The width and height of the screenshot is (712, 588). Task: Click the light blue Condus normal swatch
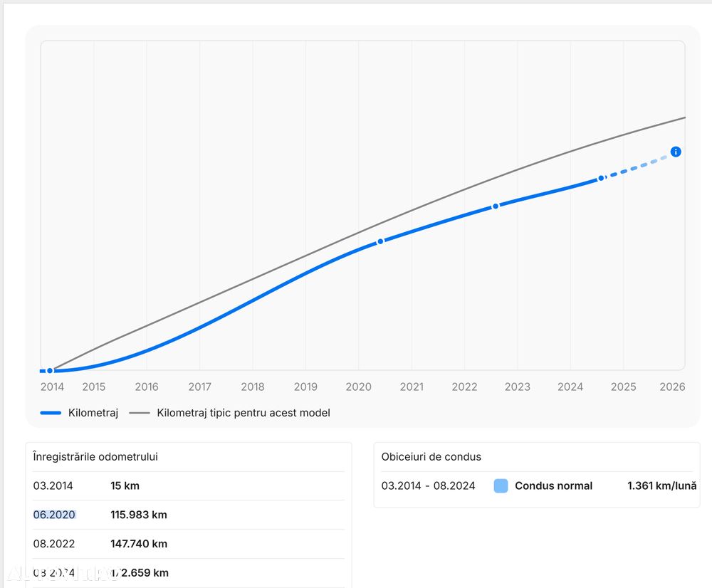501,486
